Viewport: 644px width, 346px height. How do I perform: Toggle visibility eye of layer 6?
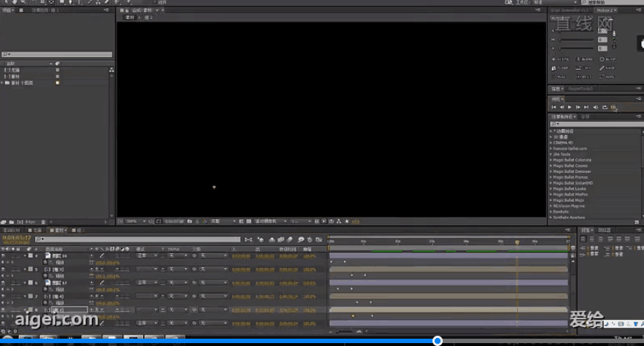[x=4, y=282]
